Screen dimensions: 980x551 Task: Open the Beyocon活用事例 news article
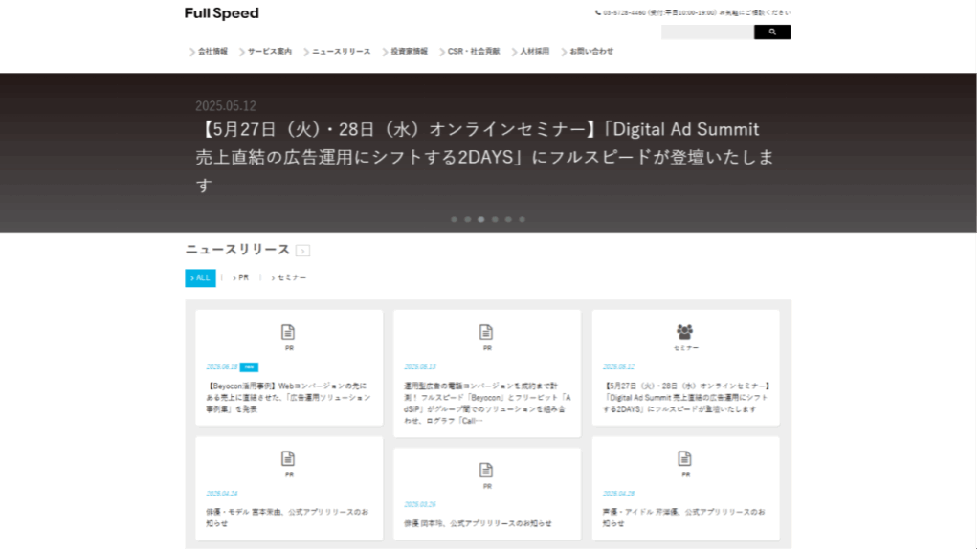point(288,397)
